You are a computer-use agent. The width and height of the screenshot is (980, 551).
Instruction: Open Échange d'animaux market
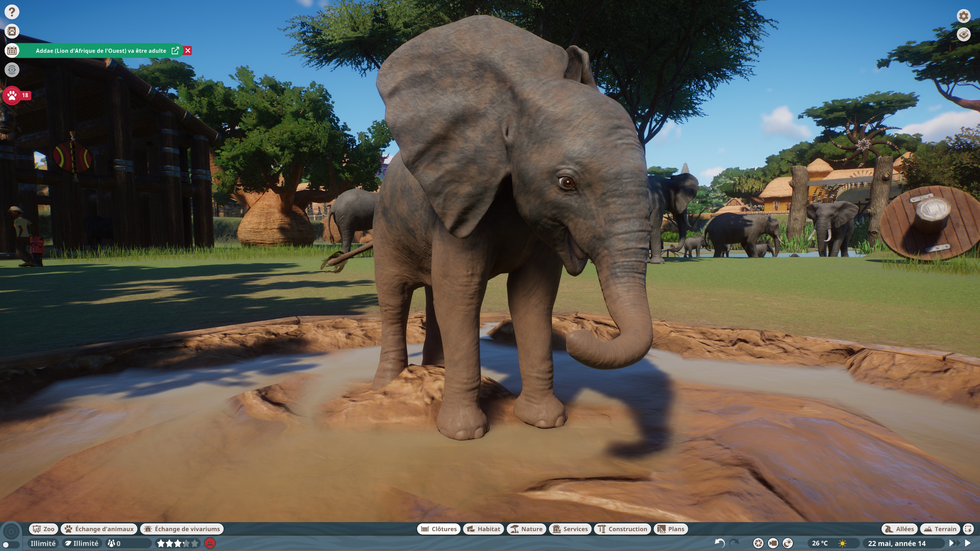[x=99, y=529]
